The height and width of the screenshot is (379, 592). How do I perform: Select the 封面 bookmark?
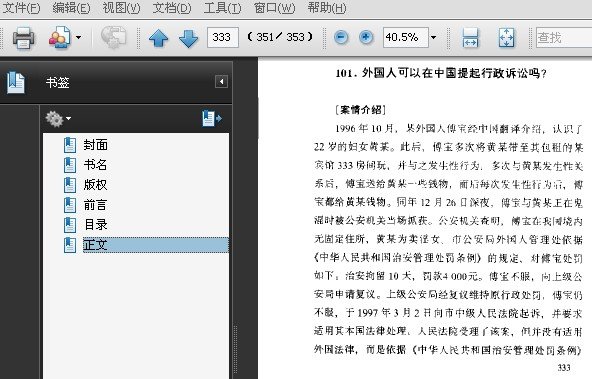pyautogui.click(x=96, y=145)
